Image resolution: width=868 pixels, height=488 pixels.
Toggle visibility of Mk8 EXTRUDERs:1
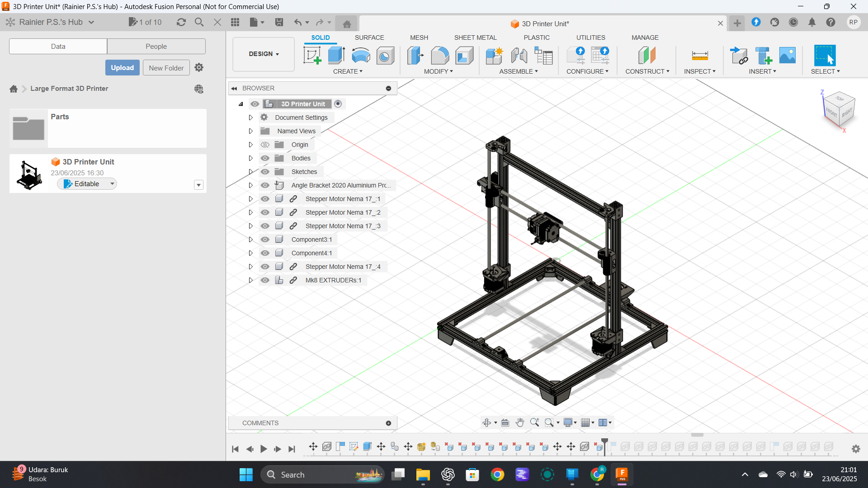point(265,280)
